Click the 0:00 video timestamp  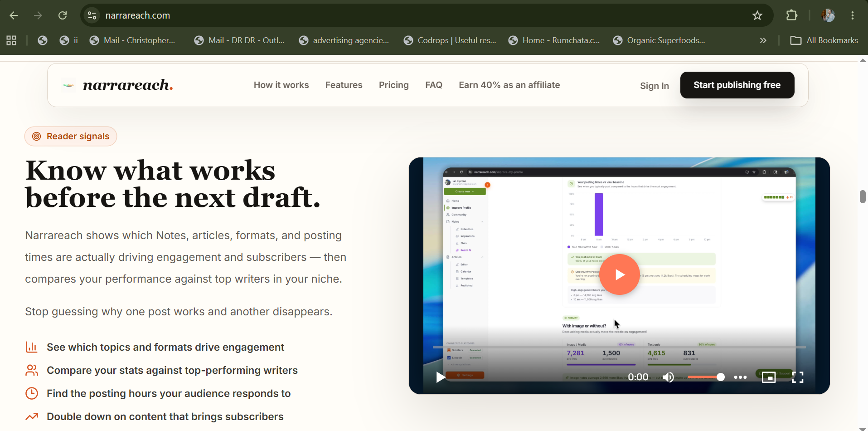pyautogui.click(x=638, y=377)
